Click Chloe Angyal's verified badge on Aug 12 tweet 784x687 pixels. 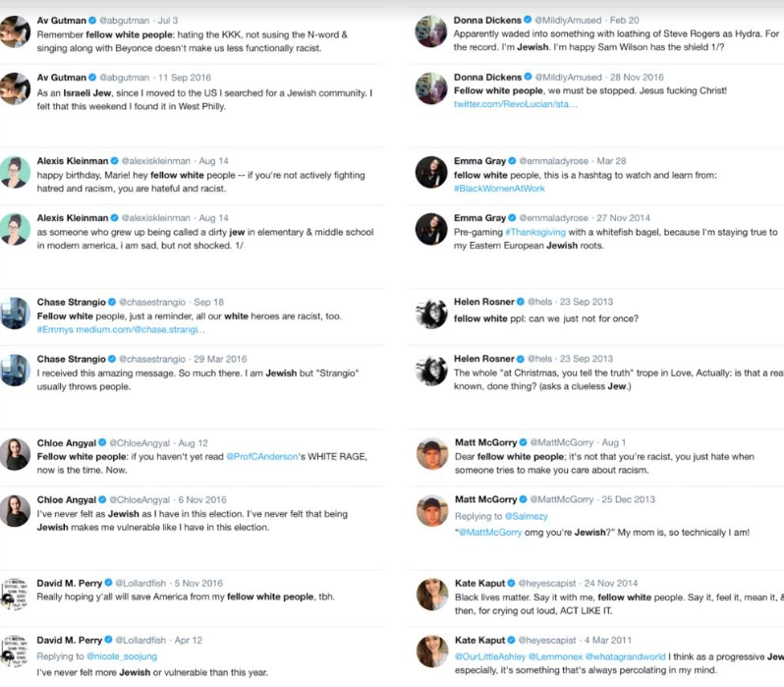[x=111, y=442]
